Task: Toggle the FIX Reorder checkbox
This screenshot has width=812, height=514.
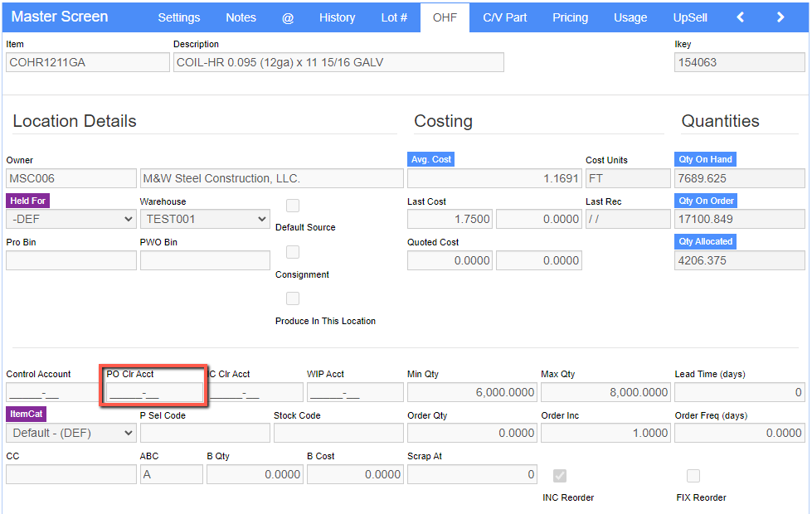Action: [693, 475]
